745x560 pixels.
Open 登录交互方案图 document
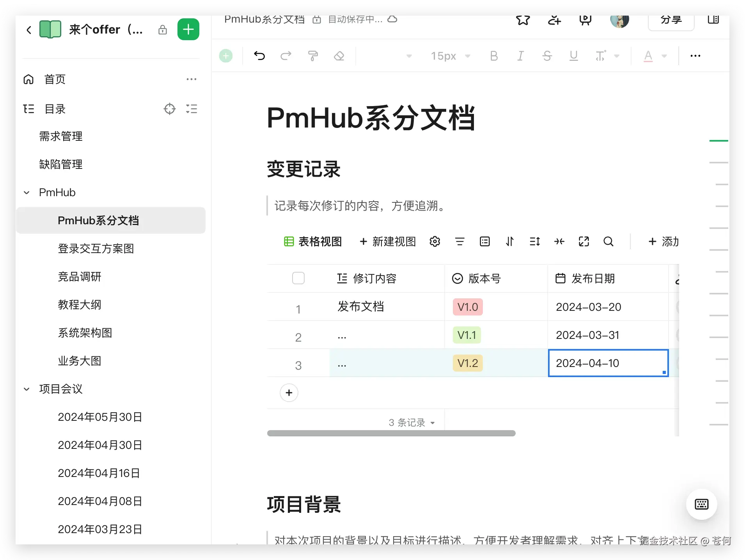click(96, 248)
